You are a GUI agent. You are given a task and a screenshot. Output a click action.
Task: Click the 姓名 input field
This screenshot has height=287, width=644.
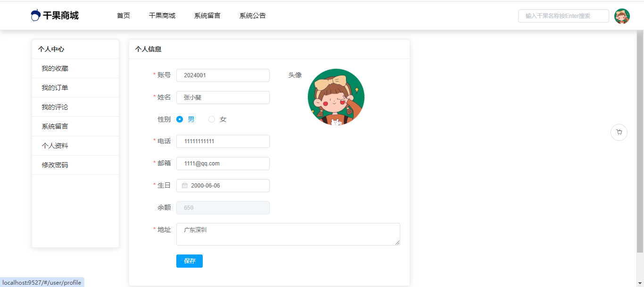point(223,98)
